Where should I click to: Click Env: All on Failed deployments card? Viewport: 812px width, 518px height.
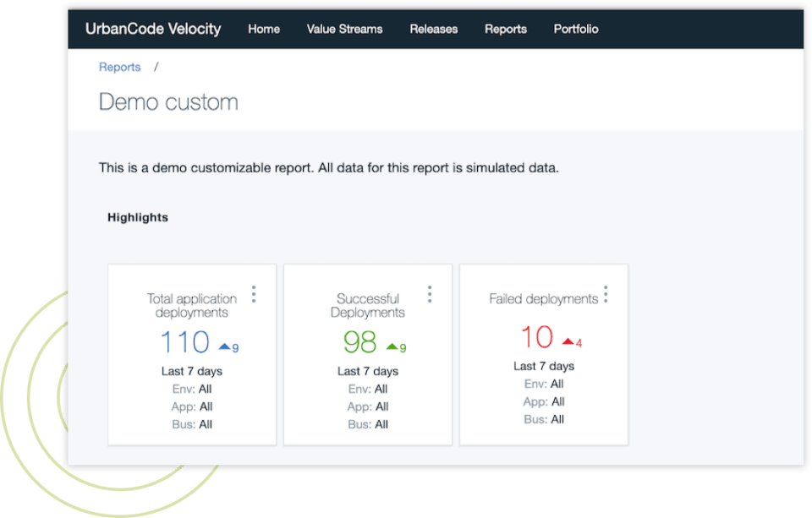[544, 384]
